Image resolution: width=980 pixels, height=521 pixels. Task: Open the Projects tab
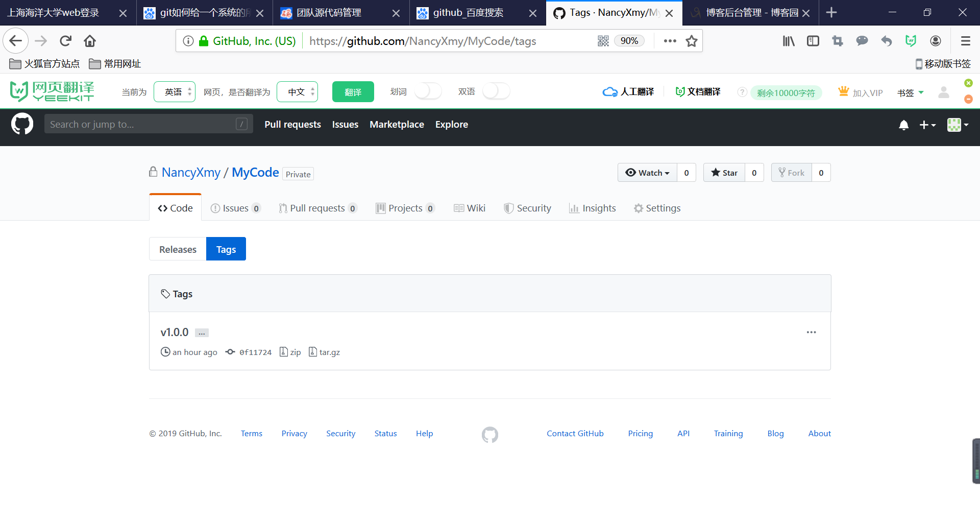click(405, 208)
